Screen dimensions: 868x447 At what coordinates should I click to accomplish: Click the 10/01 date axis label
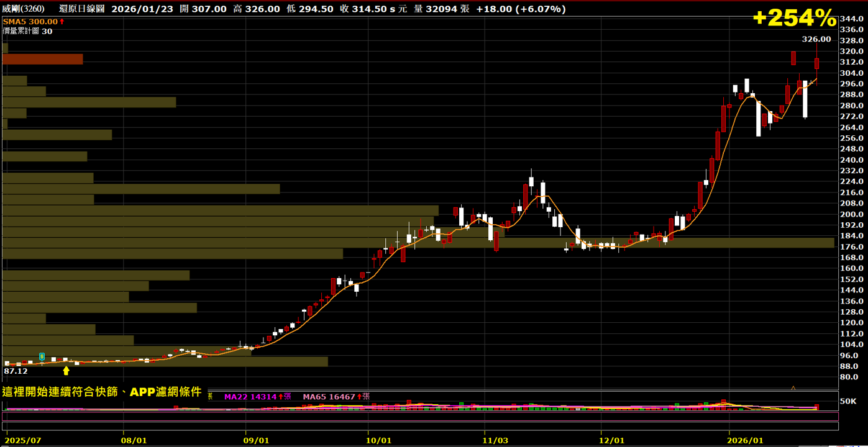pos(378,440)
